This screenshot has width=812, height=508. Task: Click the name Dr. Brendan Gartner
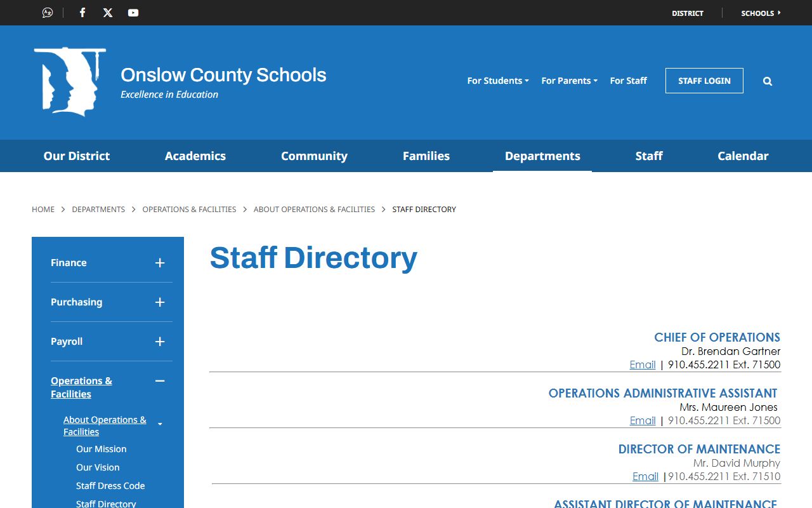point(731,351)
